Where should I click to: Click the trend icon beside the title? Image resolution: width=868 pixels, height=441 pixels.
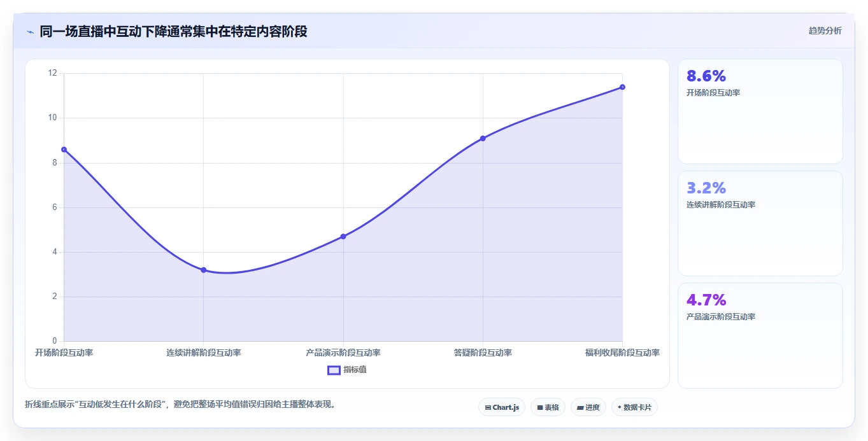pyautogui.click(x=30, y=32)
